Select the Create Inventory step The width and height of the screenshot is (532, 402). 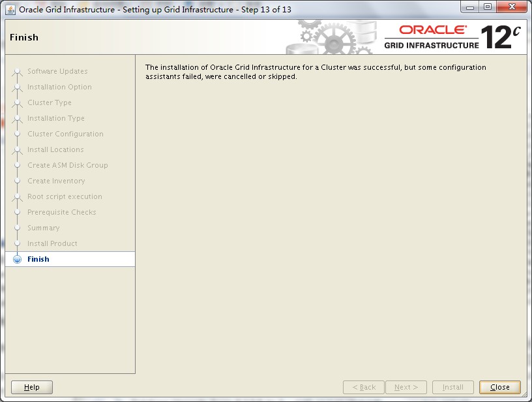tap(56, 181)
